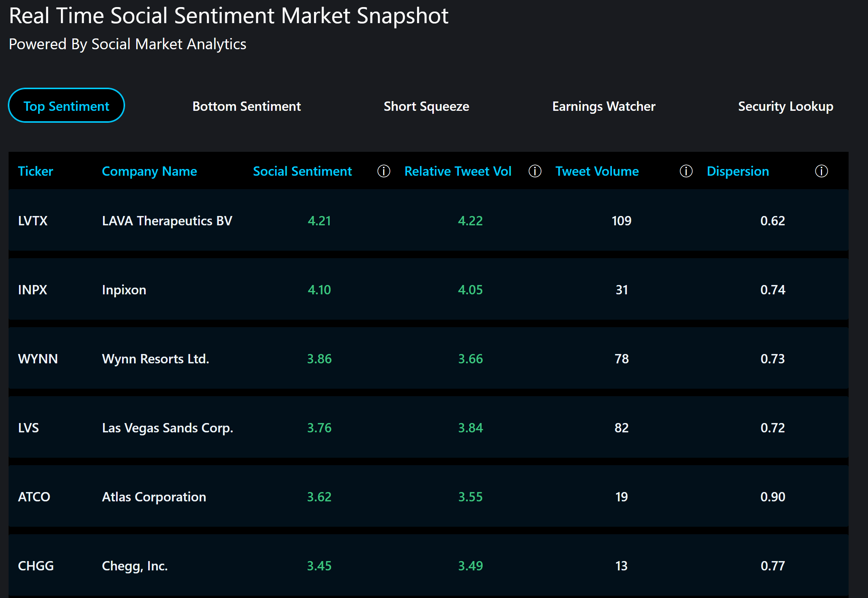
Task: Click the LVTX ticker
Action: click(32, 221)
